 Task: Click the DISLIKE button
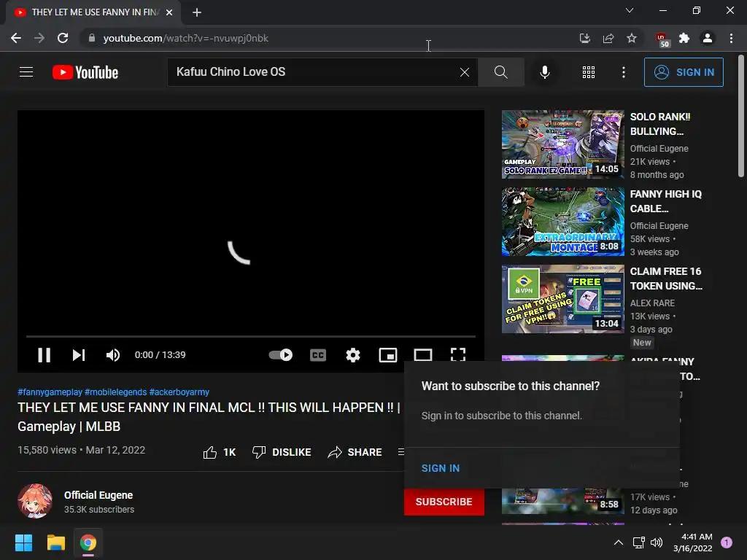click(x=282, y=452)
